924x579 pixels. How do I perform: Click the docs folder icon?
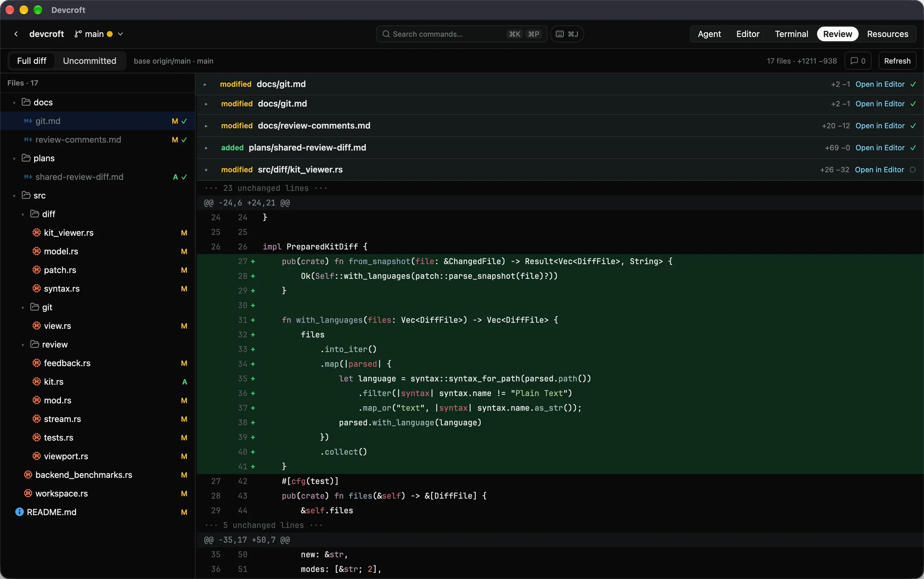pyautogui.click(x=26, y=102)
